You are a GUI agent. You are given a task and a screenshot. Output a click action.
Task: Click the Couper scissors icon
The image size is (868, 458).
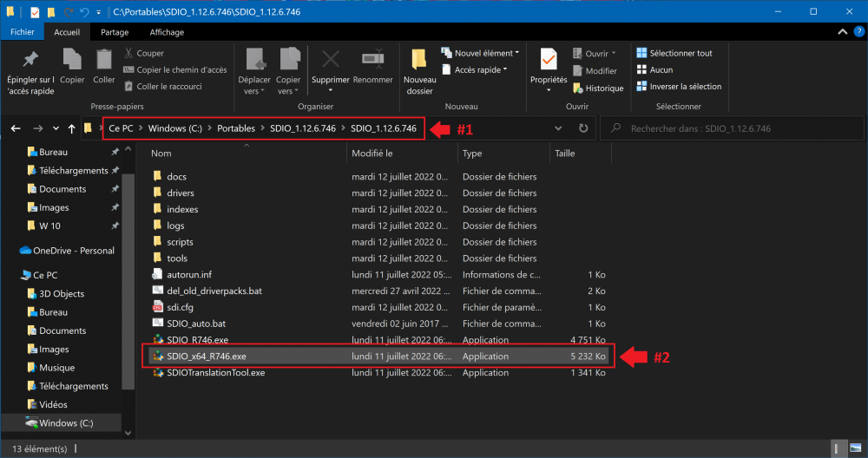tap(129, 53)
